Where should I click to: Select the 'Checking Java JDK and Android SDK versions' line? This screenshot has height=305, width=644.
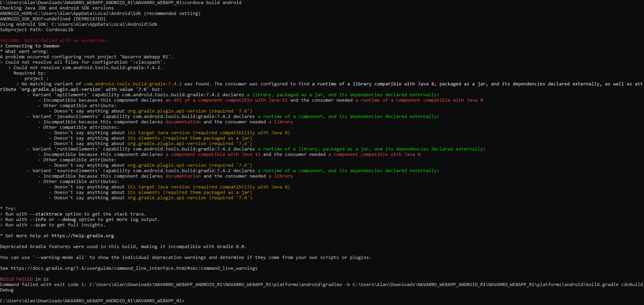pyautogui.click(x=57, y=8)
